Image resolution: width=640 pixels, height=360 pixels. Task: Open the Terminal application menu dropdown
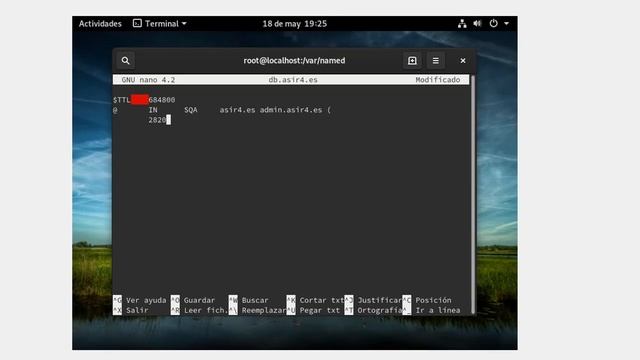pos(160,24)
